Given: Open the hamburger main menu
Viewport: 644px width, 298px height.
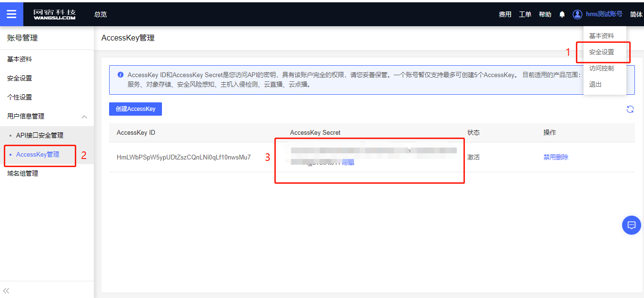Looking at the screenshot, I should point(11,14).
